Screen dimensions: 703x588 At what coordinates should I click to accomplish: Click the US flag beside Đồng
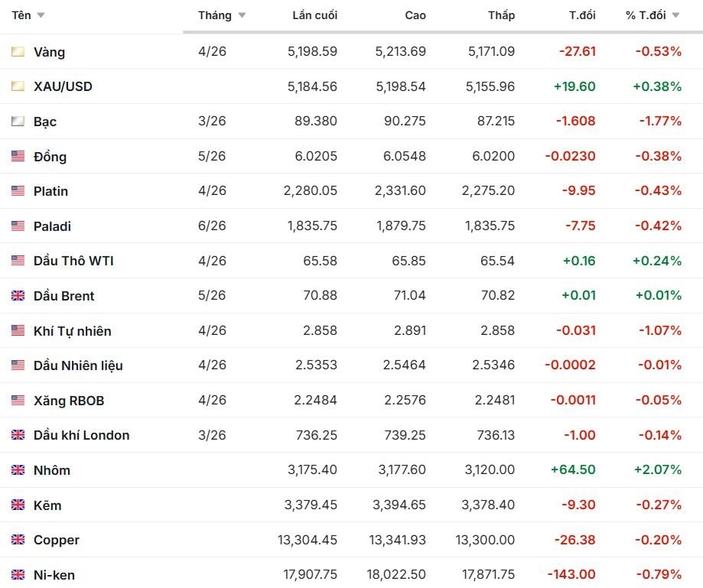click(x=18, y=157)
